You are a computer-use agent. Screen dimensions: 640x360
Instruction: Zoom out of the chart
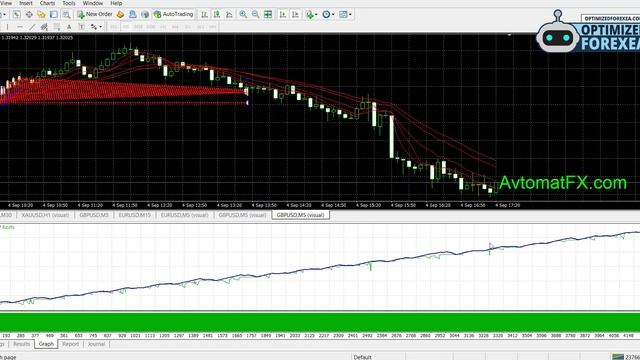(256, 15)
